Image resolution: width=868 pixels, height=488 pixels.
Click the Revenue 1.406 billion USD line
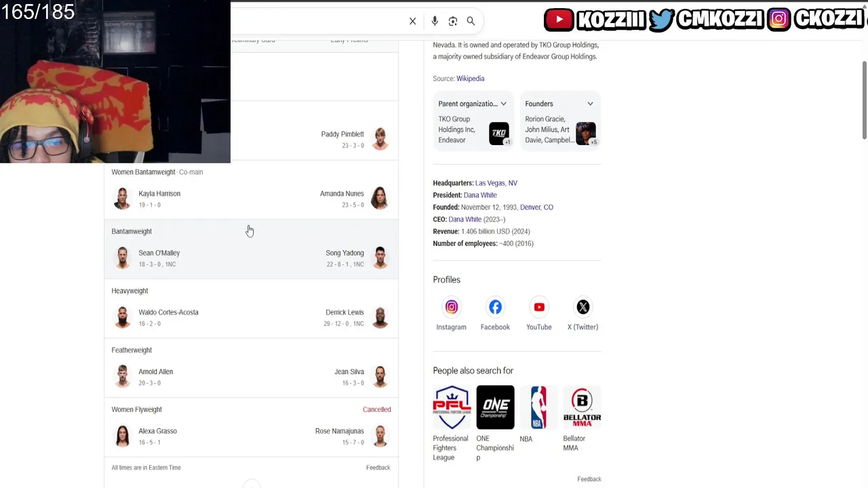tap(481, 232)
